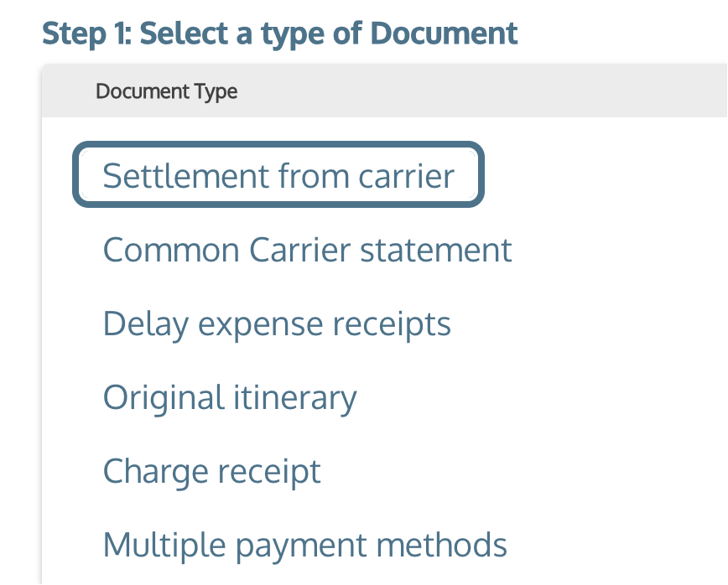Click the Delay expense receipts link
The width and height of the screenshot is (728, 585).
tap(277, 324)
